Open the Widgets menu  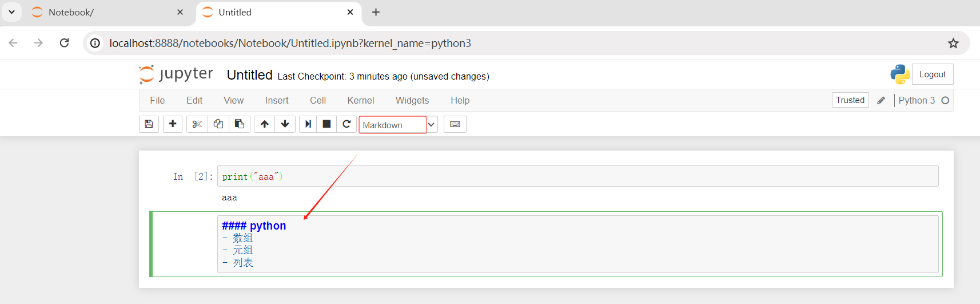tap(412, 100)
